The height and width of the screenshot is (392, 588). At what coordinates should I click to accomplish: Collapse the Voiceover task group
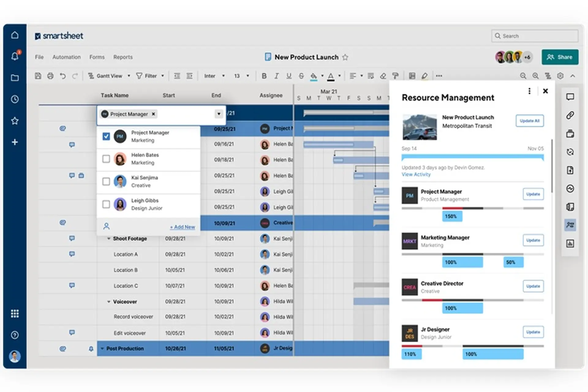pyautogui.click(x=109, y=301)
